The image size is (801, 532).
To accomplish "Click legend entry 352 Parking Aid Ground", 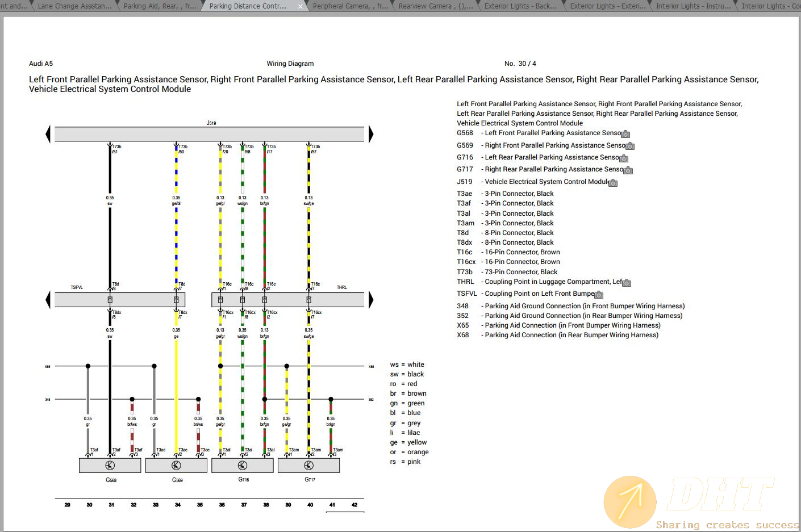I will (570, 316).
